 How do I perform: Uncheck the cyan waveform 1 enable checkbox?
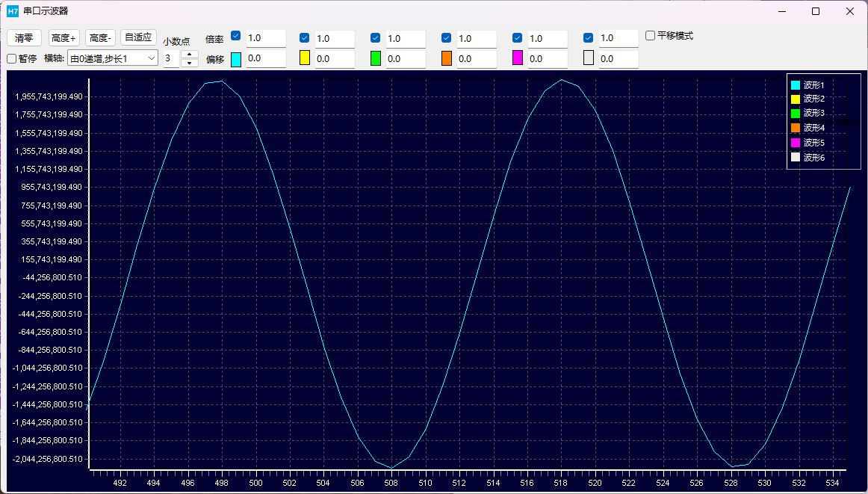click(236, 36)
